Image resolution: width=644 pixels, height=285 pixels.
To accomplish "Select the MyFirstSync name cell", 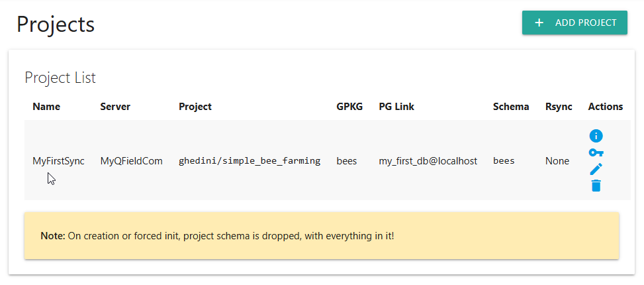I will 58,161.
